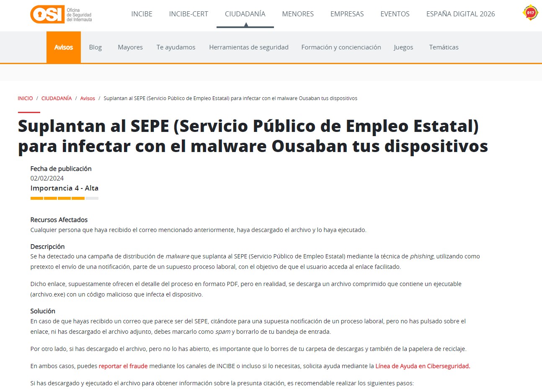
Task: Click the Avisos breadcrumb link
Action: [88, 98]
